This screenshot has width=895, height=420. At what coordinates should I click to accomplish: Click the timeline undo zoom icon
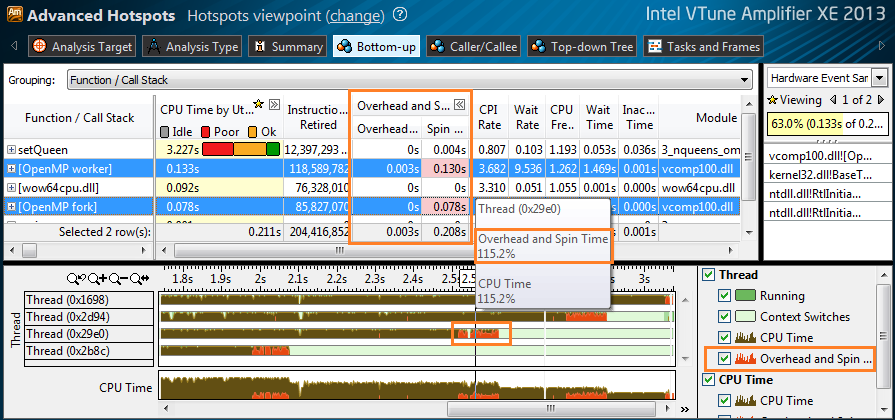pos(74,279)
